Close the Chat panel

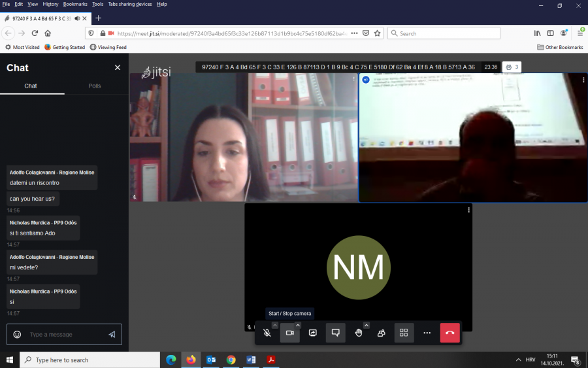click(x=118, y=67)
